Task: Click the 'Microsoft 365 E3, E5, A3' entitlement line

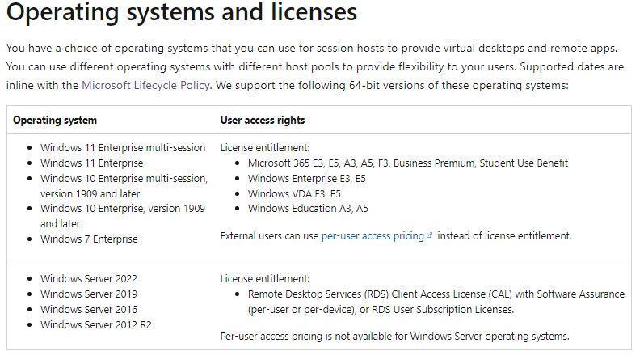Action: 408,163
